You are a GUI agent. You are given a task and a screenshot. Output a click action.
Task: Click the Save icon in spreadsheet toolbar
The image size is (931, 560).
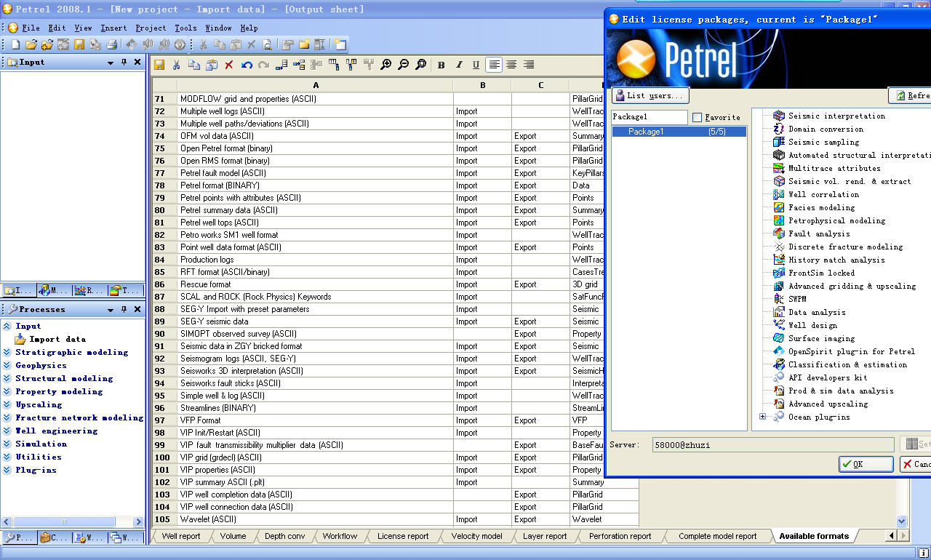coord(159,65)
